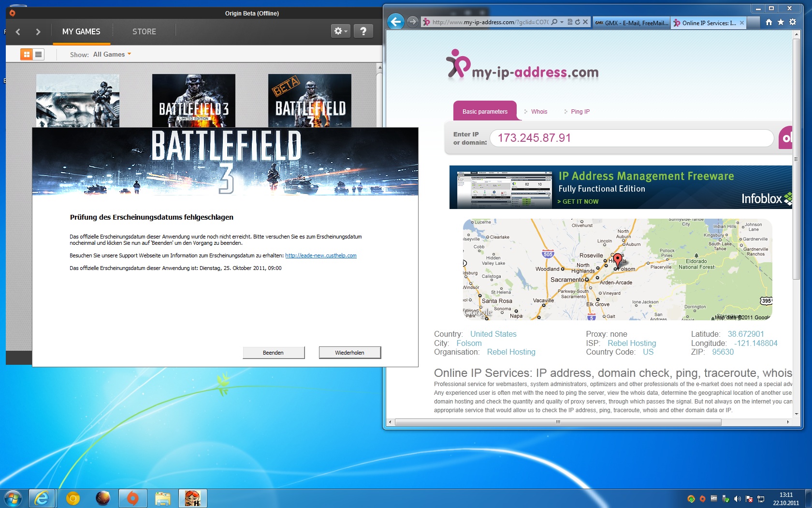Image resolution: width=812 pixels, height=508 pixels.
Task: Open Windows Start menu
Action: click(13, 498)
